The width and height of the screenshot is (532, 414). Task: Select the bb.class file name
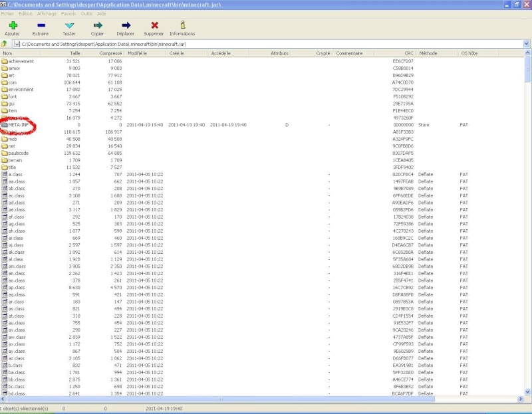click(17, 379)
